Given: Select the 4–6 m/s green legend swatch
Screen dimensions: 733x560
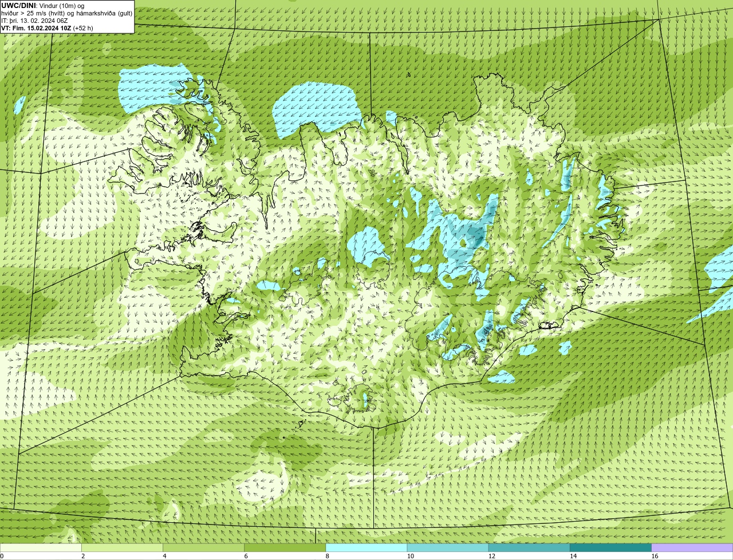Looking at the screenshot, I should coord(203,547).
